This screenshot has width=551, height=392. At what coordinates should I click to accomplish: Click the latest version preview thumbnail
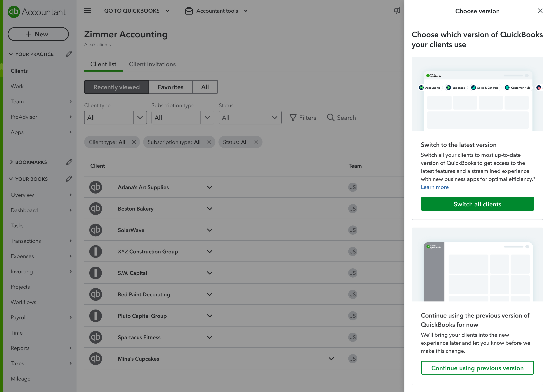point(477,94)
